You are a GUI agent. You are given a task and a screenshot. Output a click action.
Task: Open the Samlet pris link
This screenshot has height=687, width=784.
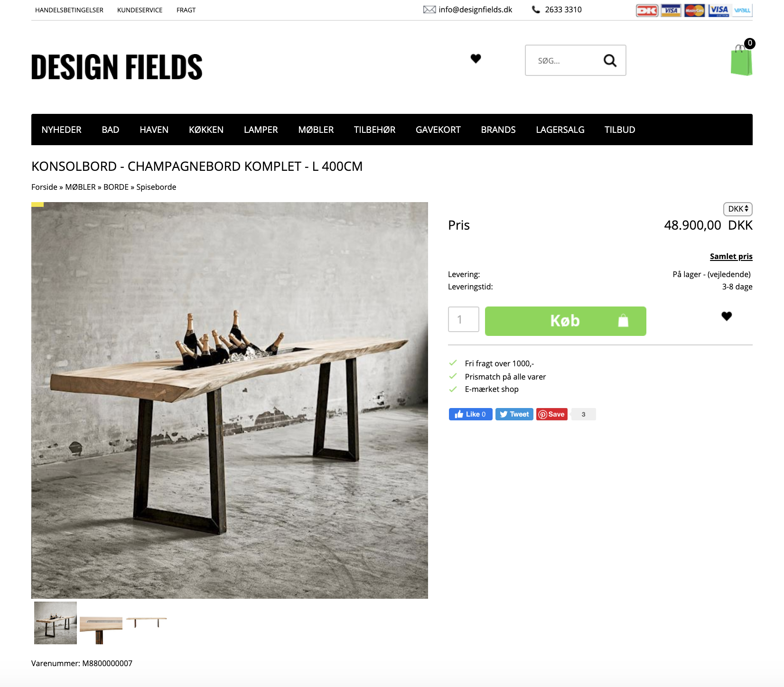(x=731, y=256)
